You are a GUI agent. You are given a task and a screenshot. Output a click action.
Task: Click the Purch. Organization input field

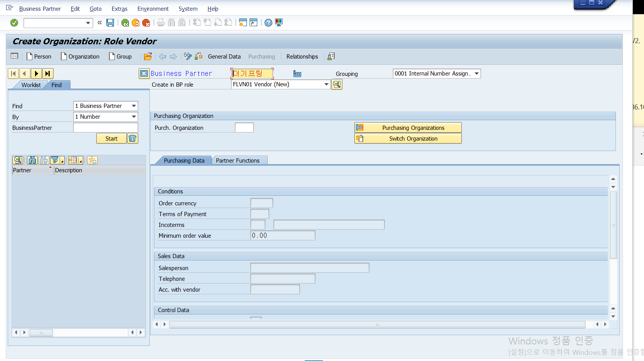pyautogui.click(x=244, y=128)
